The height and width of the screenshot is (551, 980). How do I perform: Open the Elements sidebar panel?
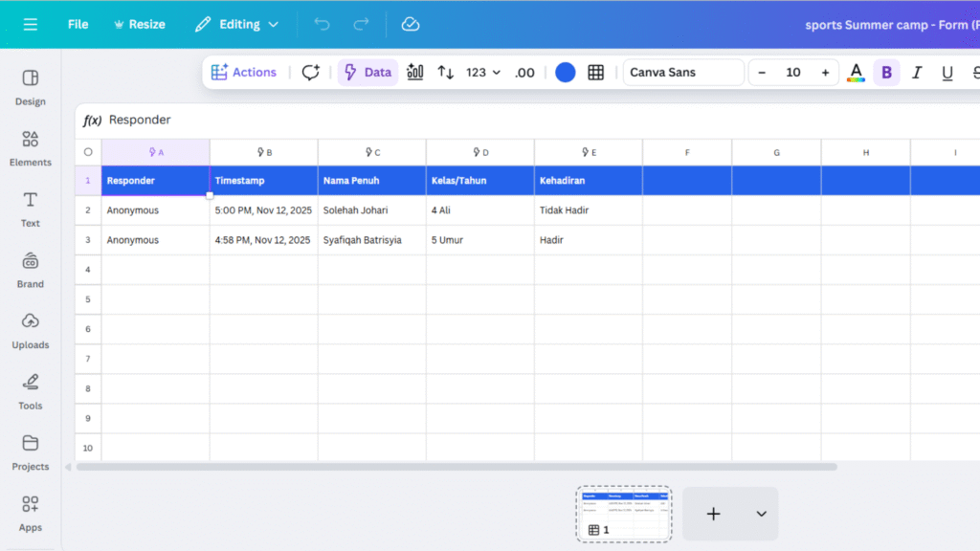pyautogui.click(x=31, y=147)
